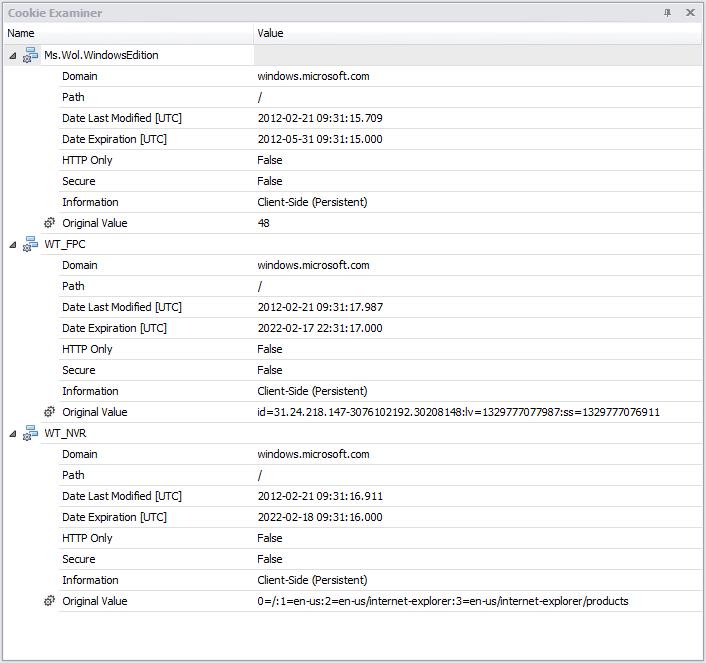
Task: Click gear icon beside WT_NVR Original Value
Action: [x=49, y=601]
